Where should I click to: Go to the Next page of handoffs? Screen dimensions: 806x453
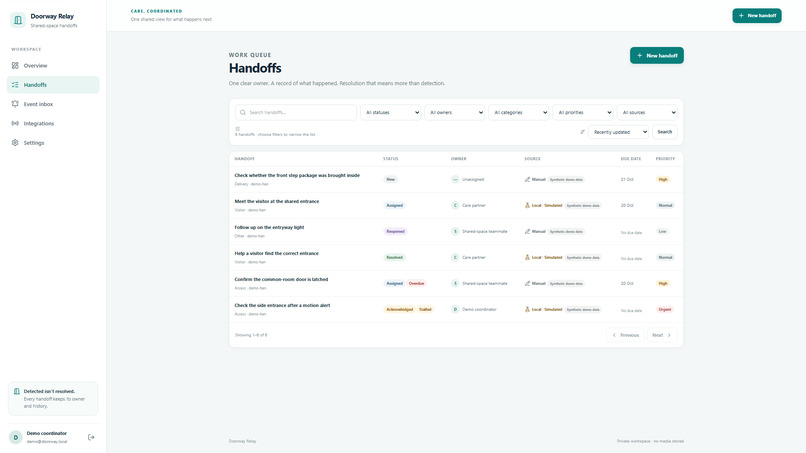coord(662,335)
